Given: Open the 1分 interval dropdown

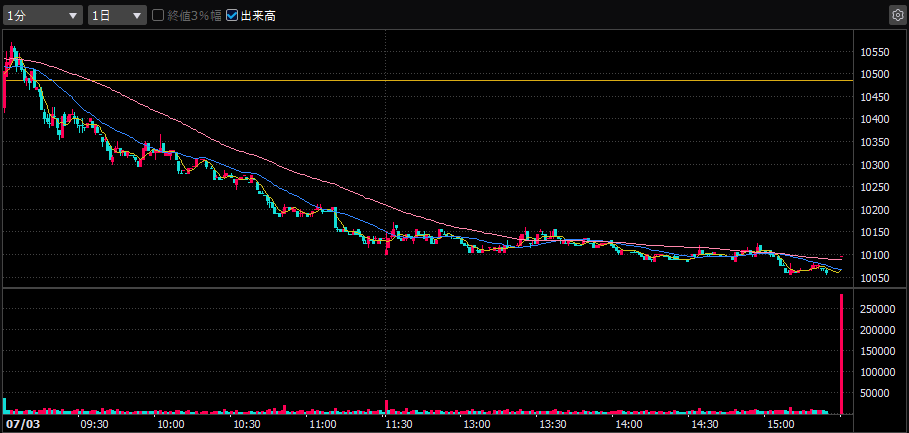Looking at the screenshot, I should 43,16.
